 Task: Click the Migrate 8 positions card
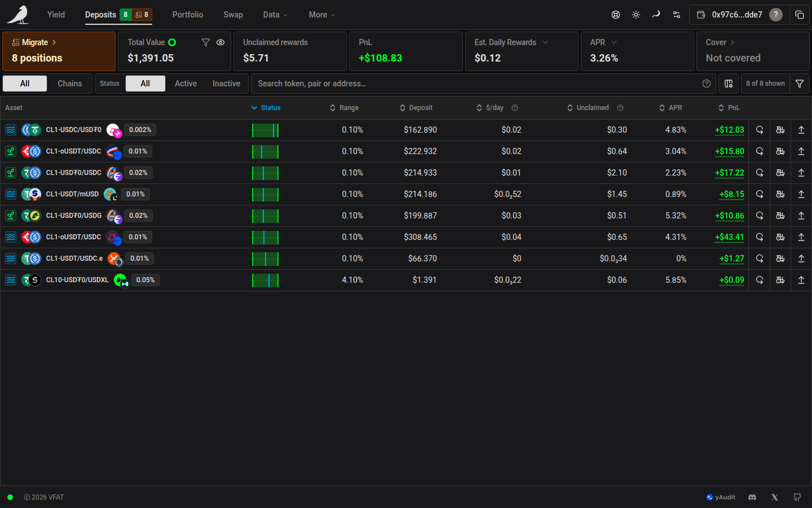tap(59, 51)
